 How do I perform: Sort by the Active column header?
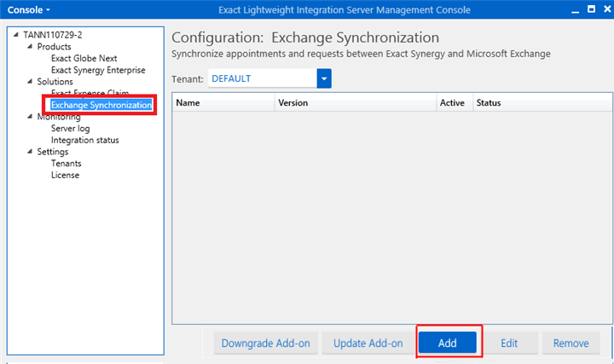click(x=455, y=102)
